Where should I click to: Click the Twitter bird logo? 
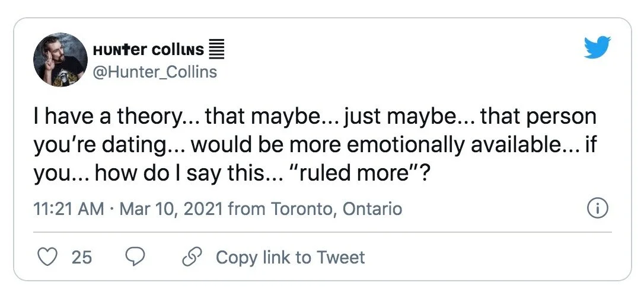(597, 47)
